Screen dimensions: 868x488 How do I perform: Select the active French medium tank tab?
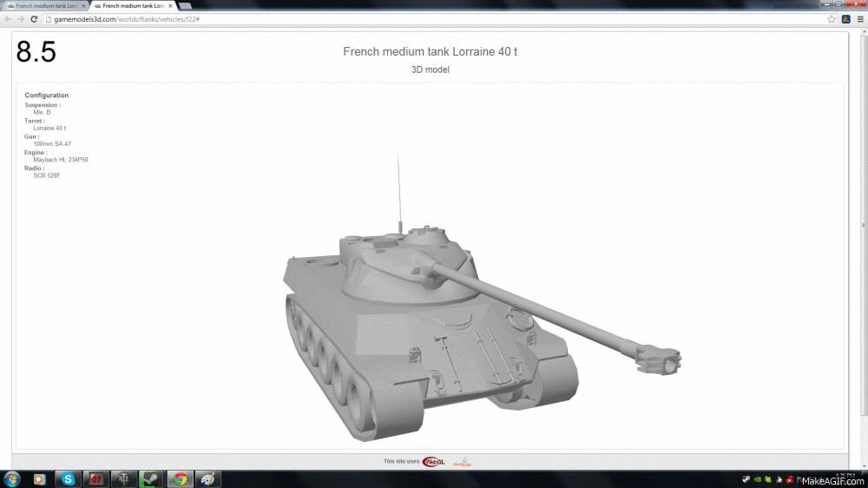pos(131,5)
